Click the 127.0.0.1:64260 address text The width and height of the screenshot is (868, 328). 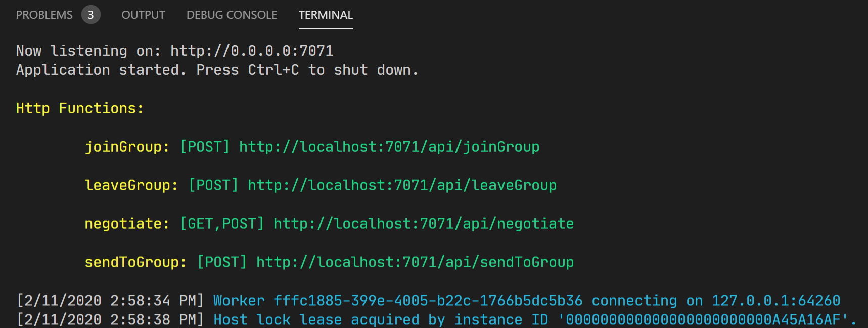tap(776, 301)
